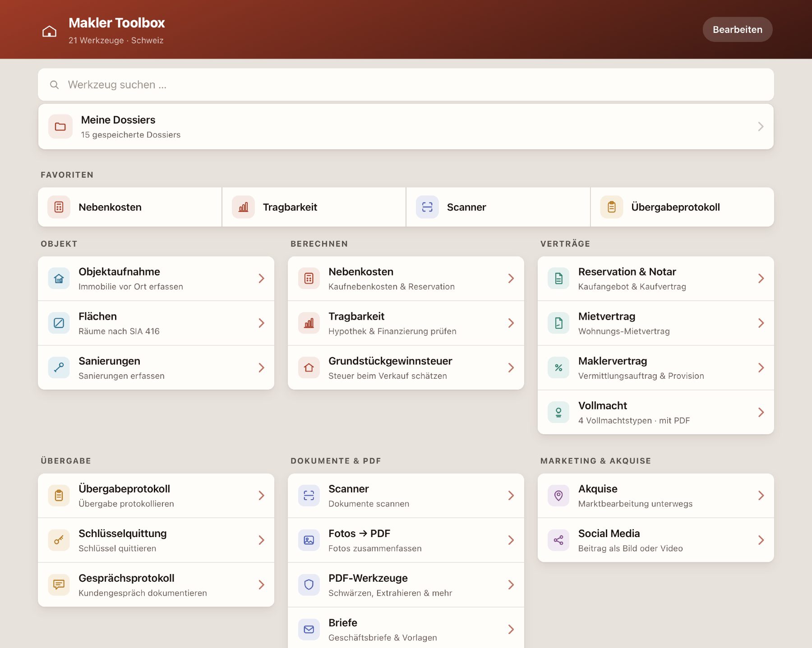
Task: Click the home icon beside Makler Toolbox
Action: (x=49, y=31)
